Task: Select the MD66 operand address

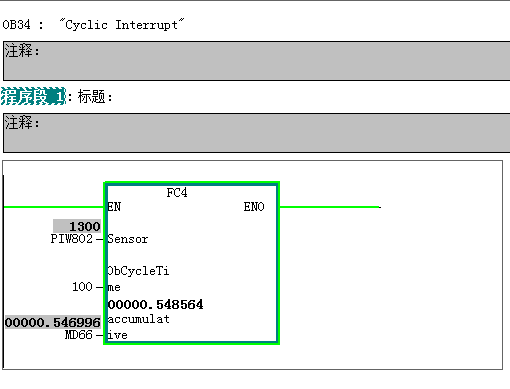Action: coord(78,334)
